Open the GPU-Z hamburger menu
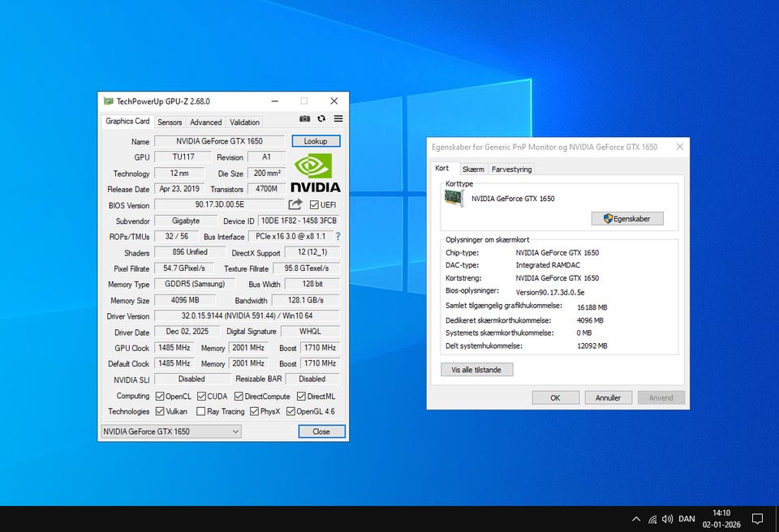 338,119
